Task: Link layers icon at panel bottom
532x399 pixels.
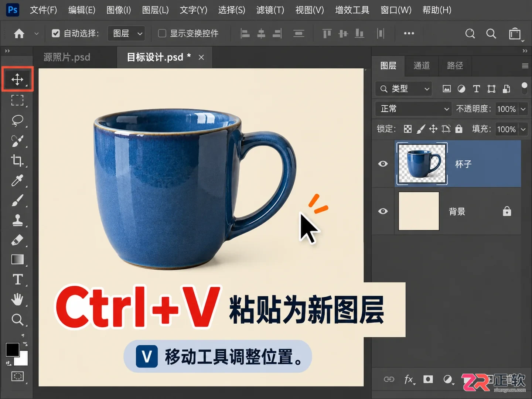Action: coord(389,379)
